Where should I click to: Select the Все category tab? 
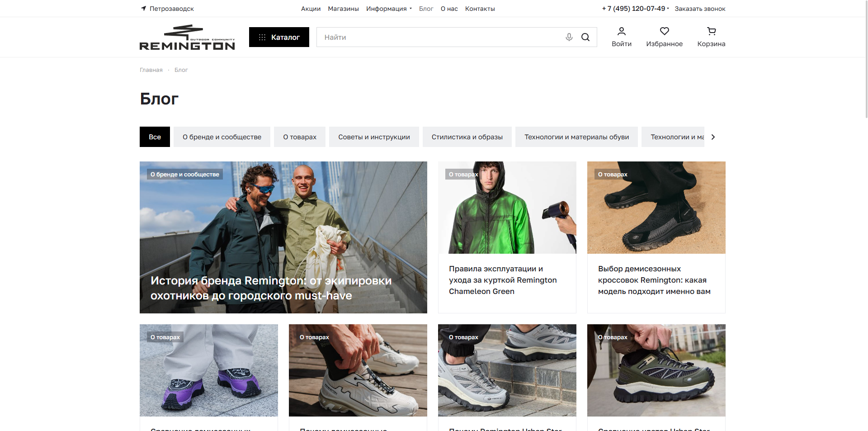155,137
